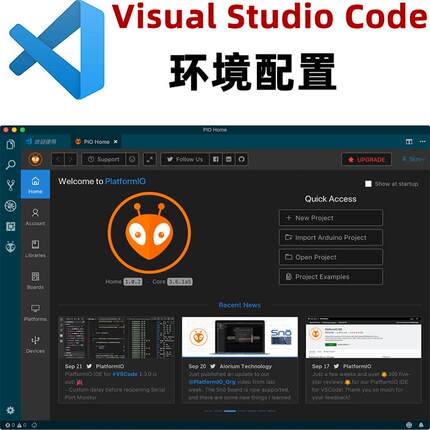The image size is (430, 430).
Task: Open the Extensions view in activity bar
Action: (11, 227)
